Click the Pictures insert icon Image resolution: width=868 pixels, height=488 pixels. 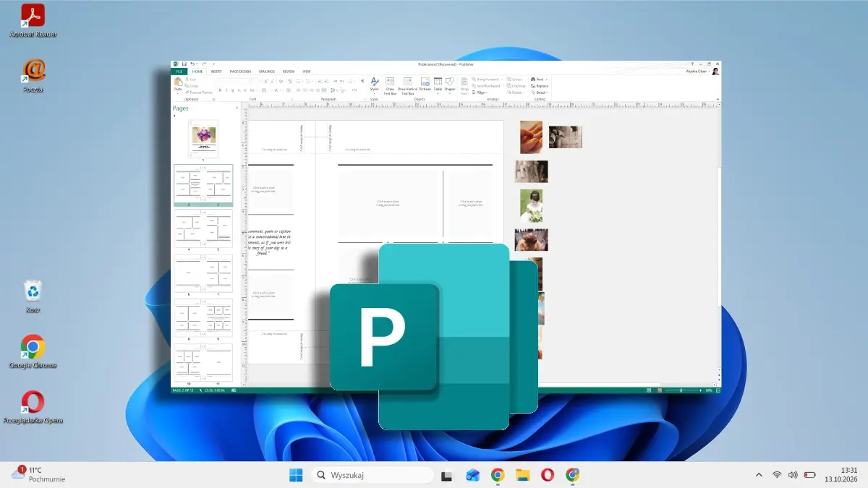coord(425,82)
